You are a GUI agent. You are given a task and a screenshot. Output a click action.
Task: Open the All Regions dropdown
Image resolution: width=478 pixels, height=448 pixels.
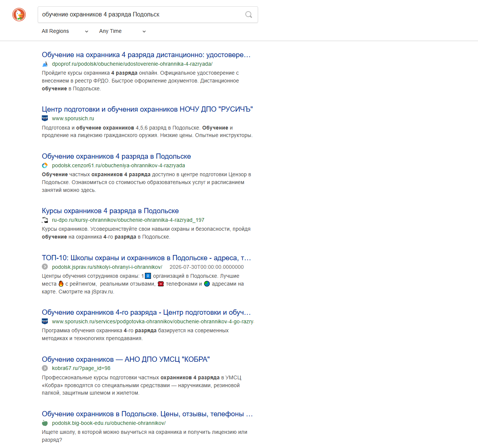point(65,31)
